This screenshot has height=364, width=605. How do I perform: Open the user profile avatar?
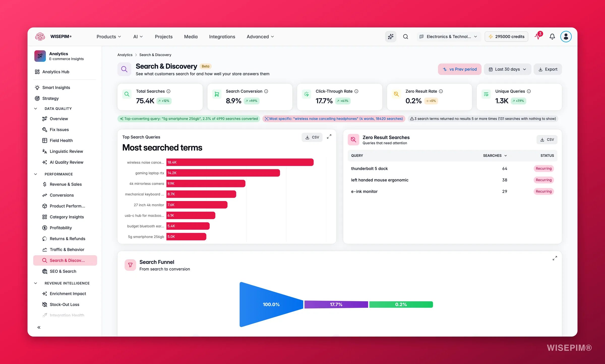click(566, 37)
